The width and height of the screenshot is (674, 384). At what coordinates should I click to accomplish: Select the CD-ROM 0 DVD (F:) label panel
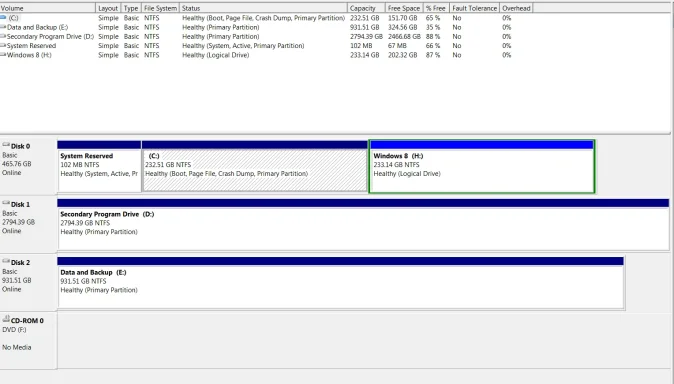(x=28, y=340)
